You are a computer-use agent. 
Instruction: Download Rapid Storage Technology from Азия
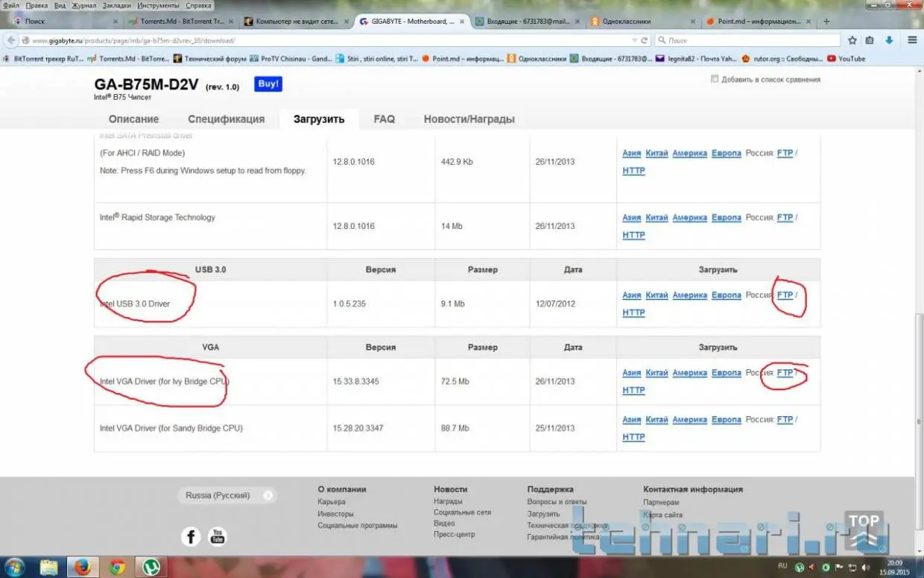pyautogui.click(x=632, y=218)
